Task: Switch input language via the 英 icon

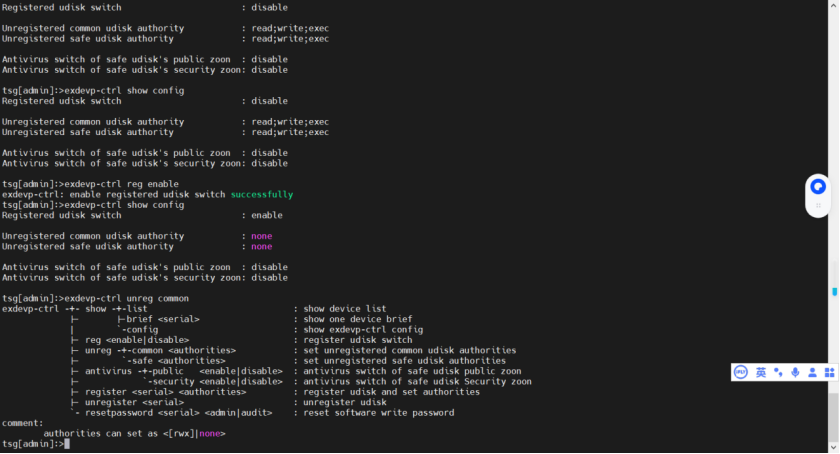Action: click(761, 372)
